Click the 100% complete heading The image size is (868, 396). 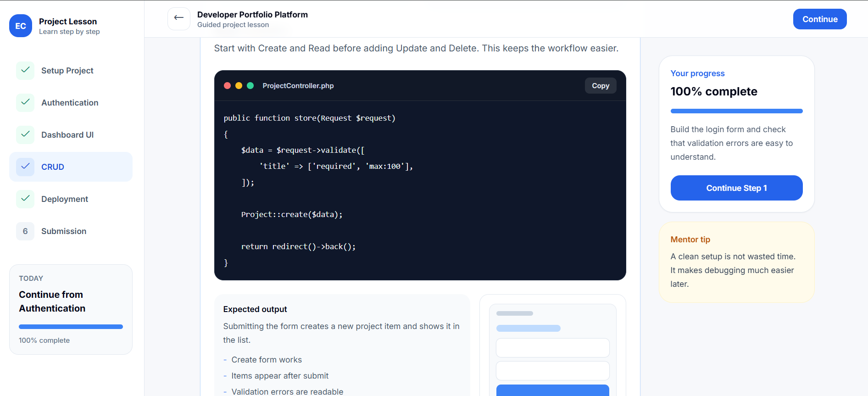pos(714,91)
